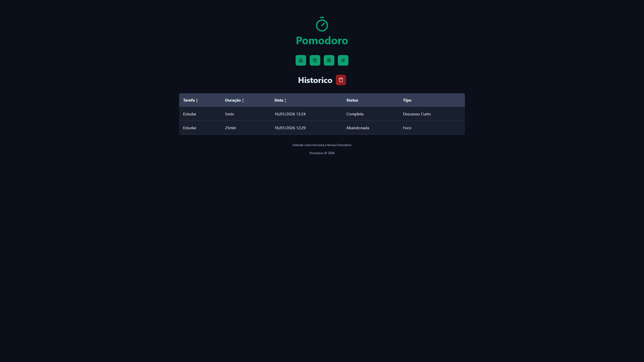Viewport: 644px width, 362px height.
Task: Click the sun icon in the navigation bar
Action: (343, 60)
